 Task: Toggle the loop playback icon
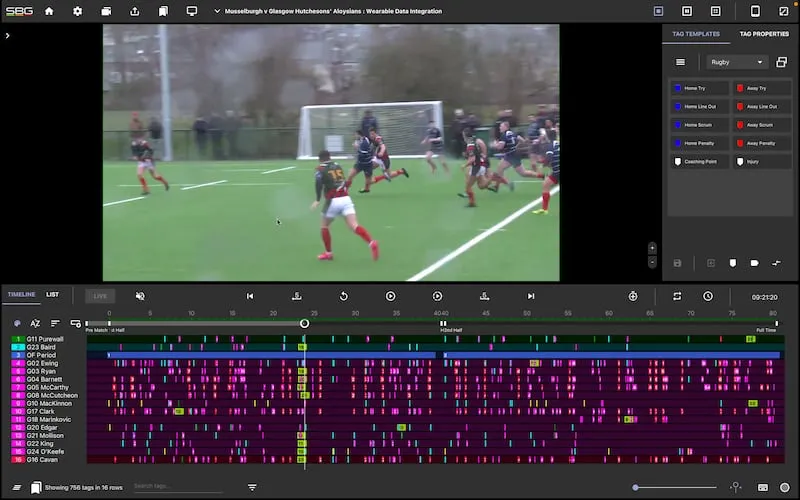pos(677,296)
